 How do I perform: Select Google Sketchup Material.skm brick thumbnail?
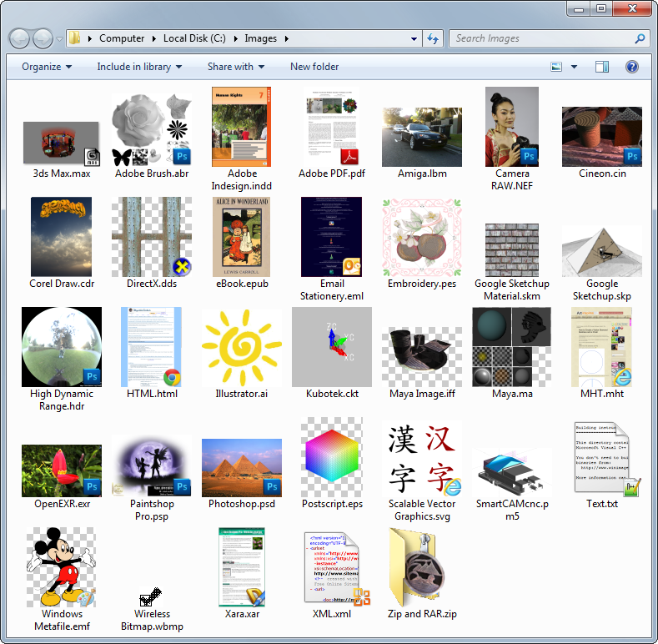(x=512, y=250)
